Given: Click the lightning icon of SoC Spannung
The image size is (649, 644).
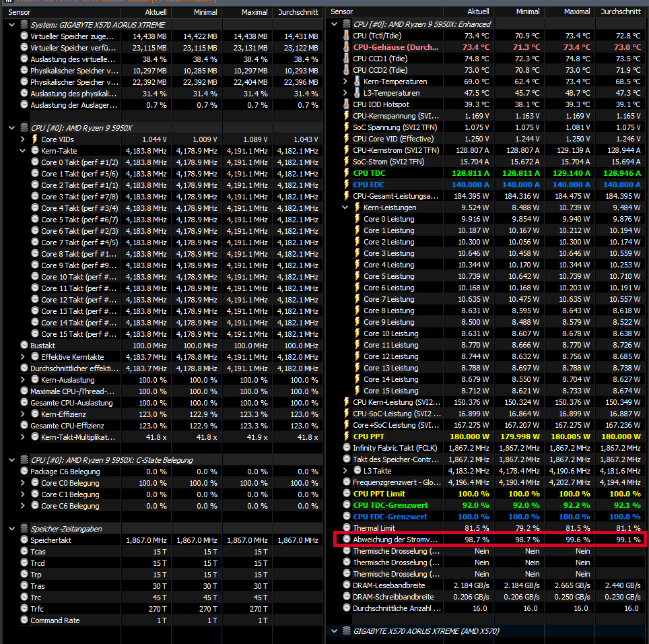Looking at the screenshot, I should (x=347, y=127).
